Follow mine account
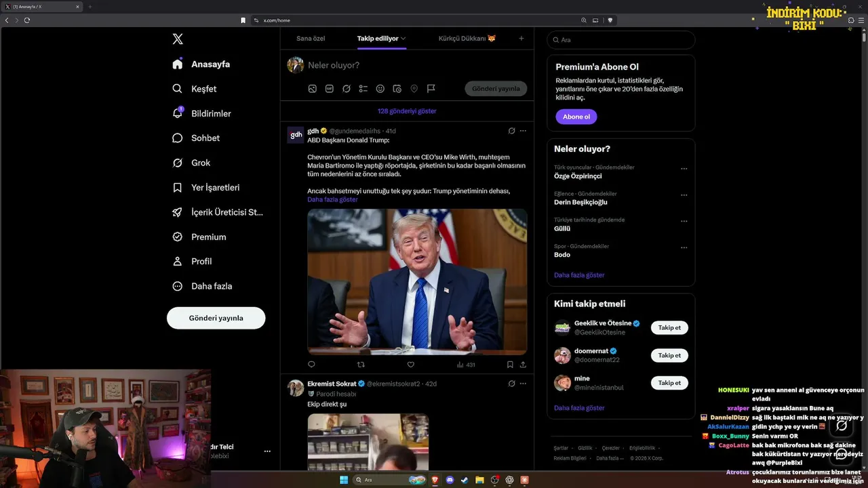The width and height of the screenshot is (868, 488). (669, 383)
